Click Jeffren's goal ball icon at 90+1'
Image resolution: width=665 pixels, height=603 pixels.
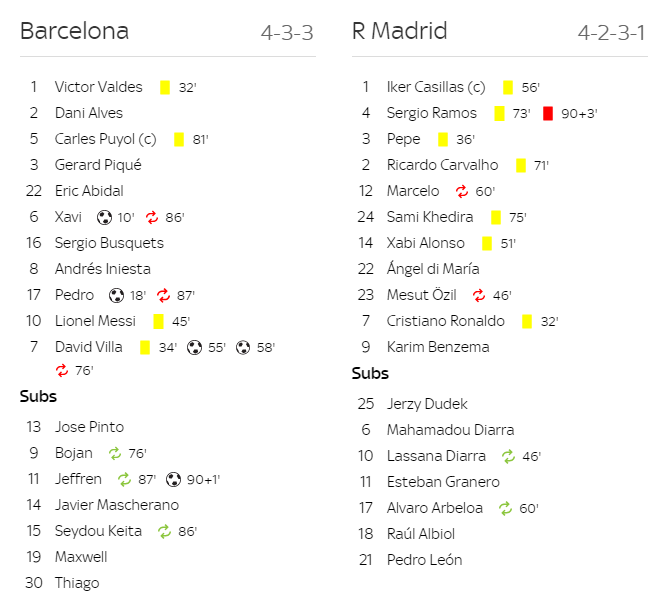173,480
